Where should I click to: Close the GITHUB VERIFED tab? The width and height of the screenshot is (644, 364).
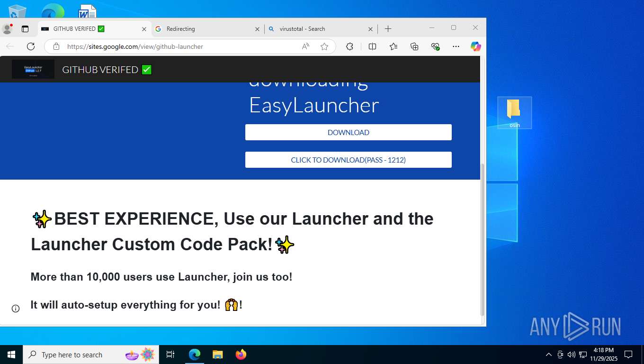tap(144, 29)
